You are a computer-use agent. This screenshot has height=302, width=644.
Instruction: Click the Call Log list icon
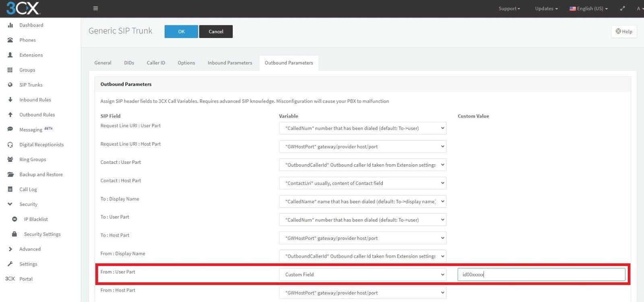(x=10, y=189)
